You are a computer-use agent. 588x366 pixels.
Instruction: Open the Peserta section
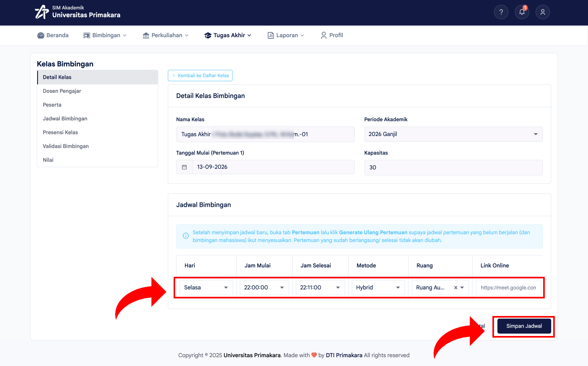pyautogui.click(x=98, y=105)
